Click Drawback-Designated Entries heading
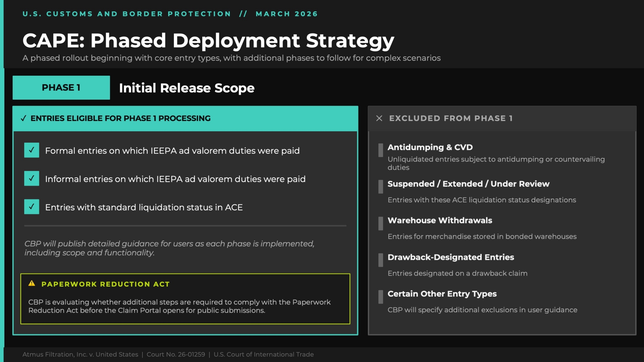 pos(451,257)
